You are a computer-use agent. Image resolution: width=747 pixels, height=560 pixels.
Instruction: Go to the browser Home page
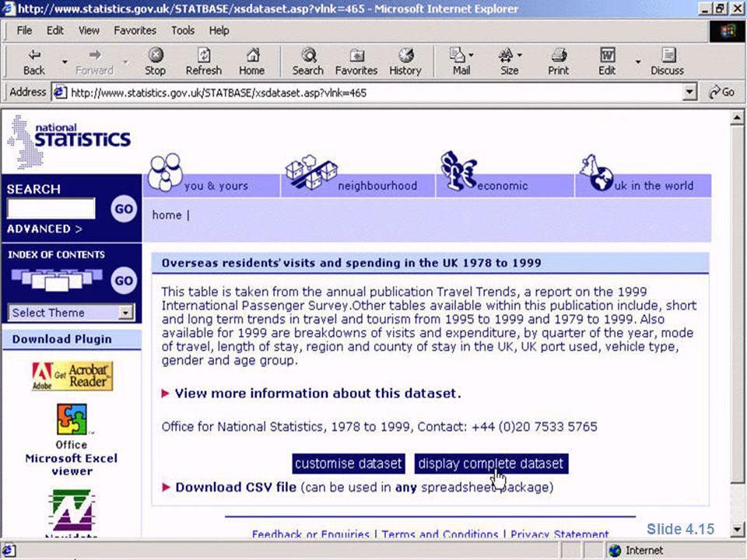point(252,62)
